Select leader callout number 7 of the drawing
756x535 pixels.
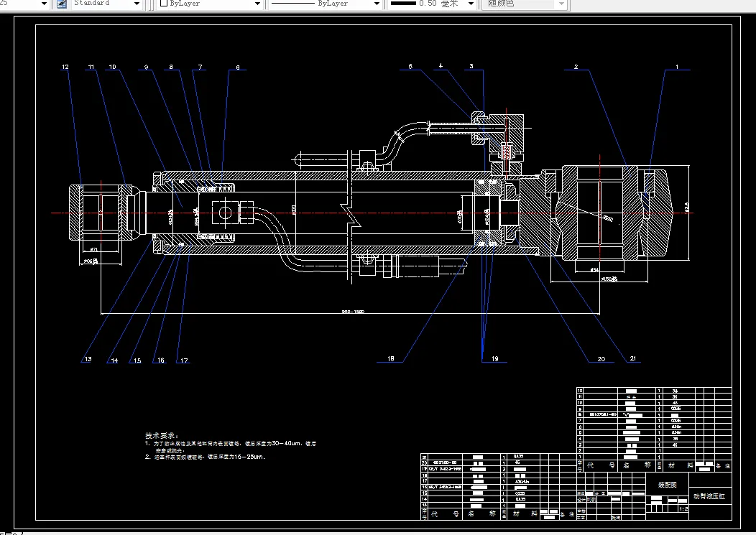(200, 67)
